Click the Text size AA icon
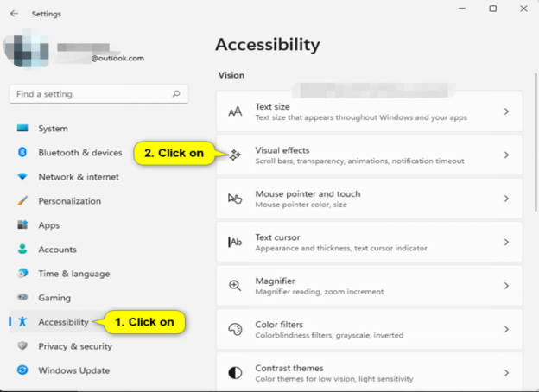This screenshot has height=392, width=539. point(235,111)
